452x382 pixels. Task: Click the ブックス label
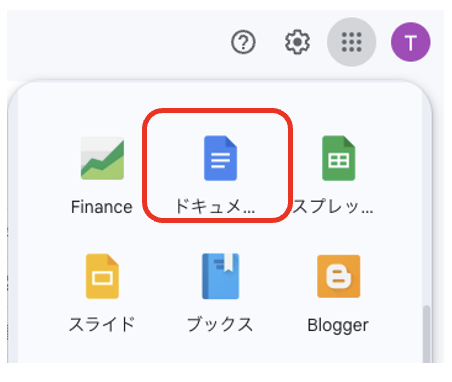pyautogui.click(x=220, y=324)
